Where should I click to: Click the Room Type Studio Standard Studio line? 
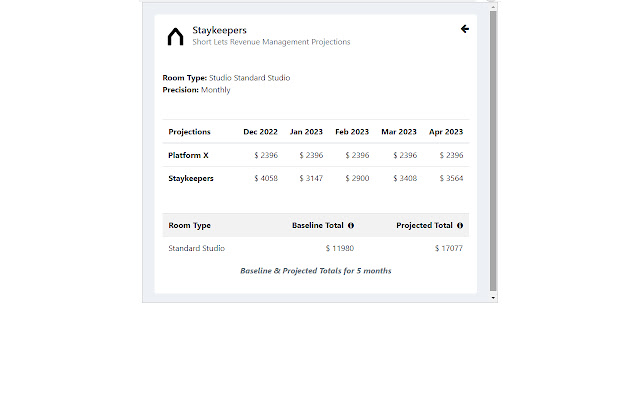pos(226,78)
